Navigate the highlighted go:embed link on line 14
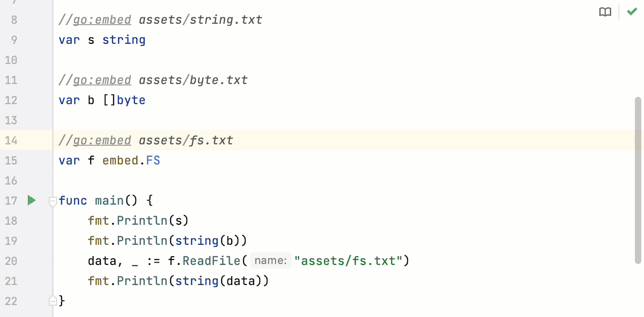This screenshot has width=644, height=317. 102,140
